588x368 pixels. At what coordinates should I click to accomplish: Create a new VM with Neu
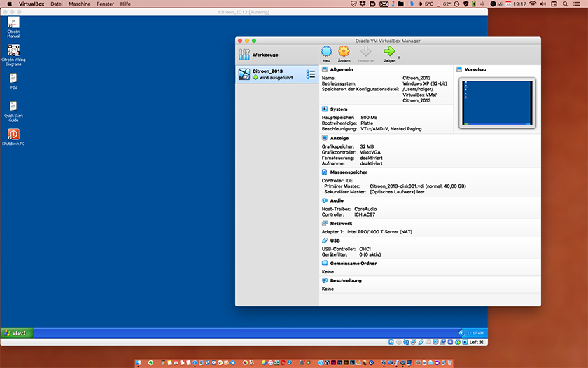pos(326,54)
